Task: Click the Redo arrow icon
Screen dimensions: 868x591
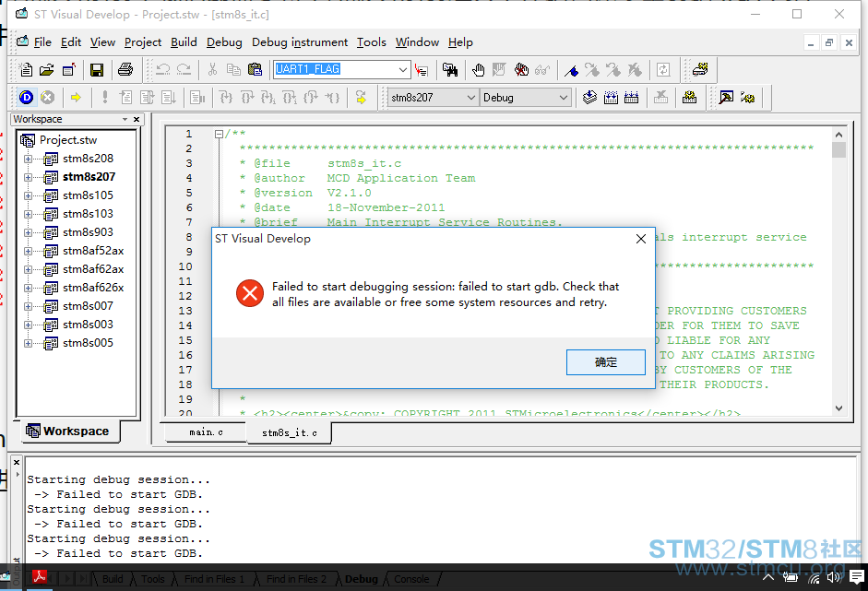Action: tap(184, 70)
